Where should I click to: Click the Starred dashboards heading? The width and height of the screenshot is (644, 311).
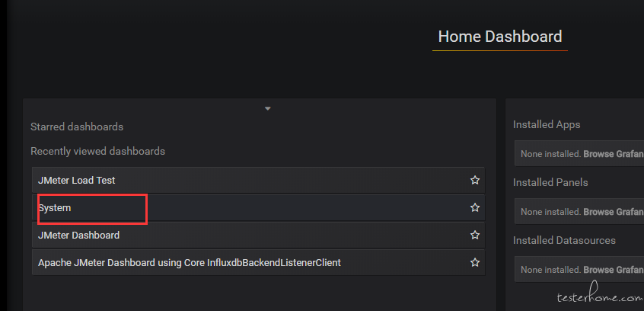[x=77, y=127]
